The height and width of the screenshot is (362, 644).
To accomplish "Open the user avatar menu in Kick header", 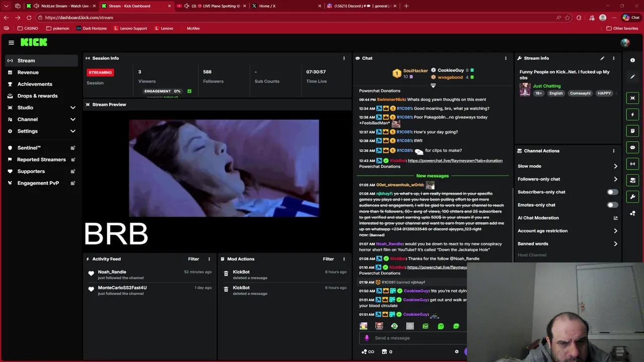I will [625, 43].
